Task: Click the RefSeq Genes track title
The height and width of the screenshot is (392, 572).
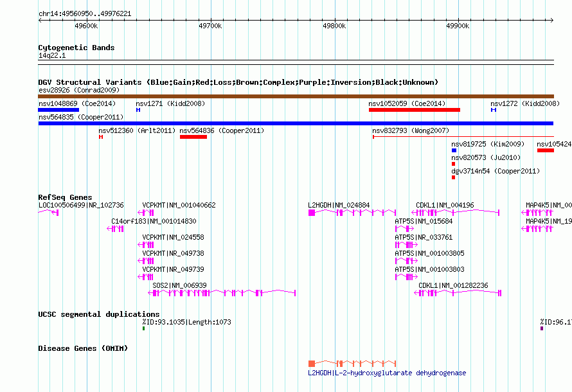Action: click(65, 197)
